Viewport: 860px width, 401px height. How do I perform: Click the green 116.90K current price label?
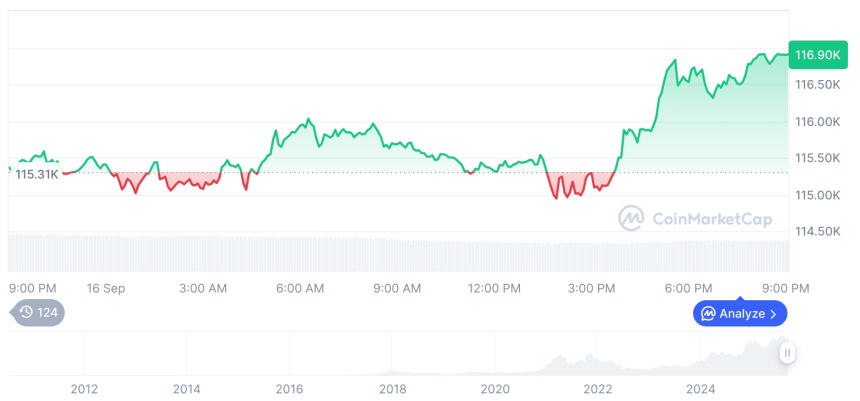[x=816, y=55]
